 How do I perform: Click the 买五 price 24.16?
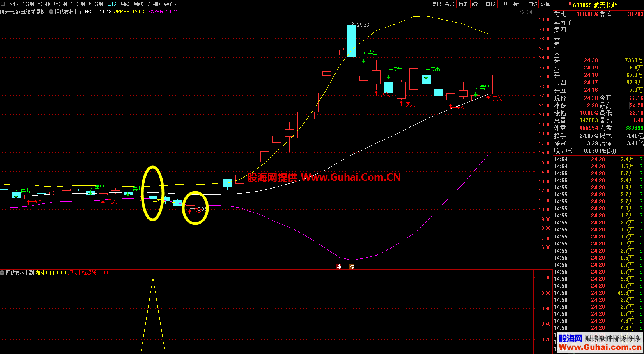tap(591, 90)
